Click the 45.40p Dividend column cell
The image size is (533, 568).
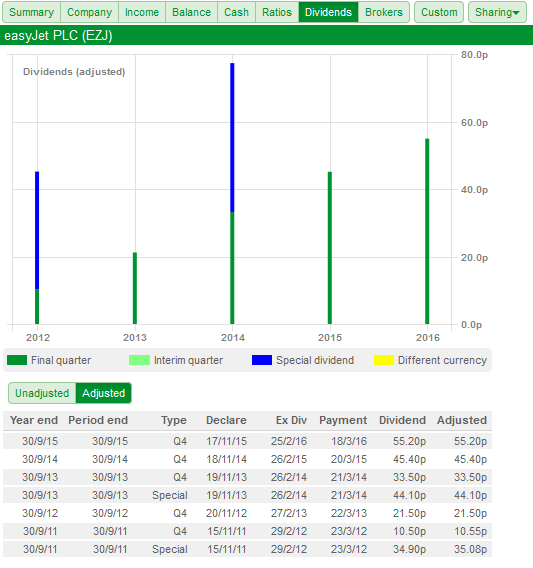409,459
